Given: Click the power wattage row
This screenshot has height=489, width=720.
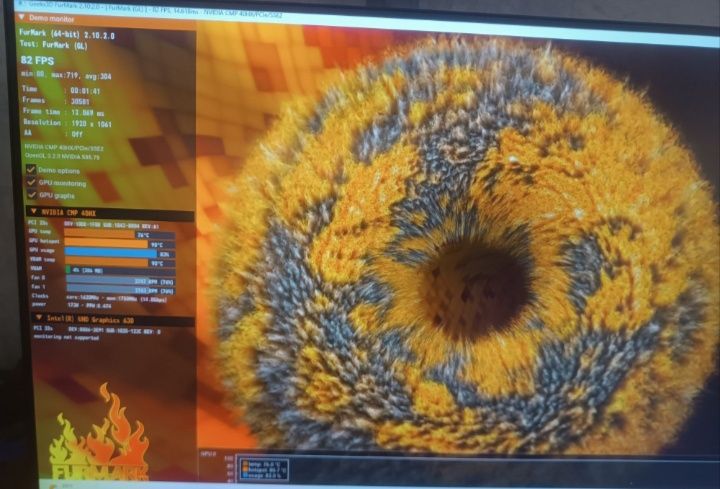Looking at the screenshot, I should 72,304.
